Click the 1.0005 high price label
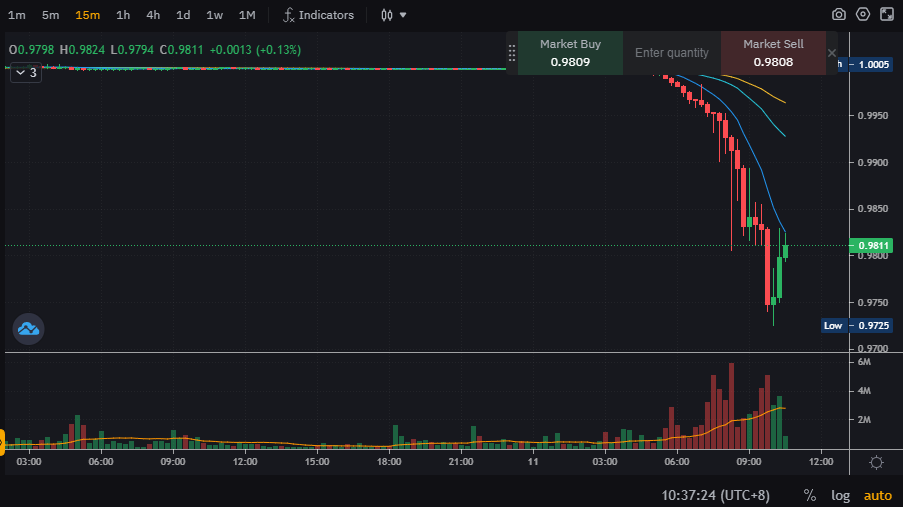Image resolution: width=903 pixels, height=507 pixels. pyautogui.click(x=871, y=65)
